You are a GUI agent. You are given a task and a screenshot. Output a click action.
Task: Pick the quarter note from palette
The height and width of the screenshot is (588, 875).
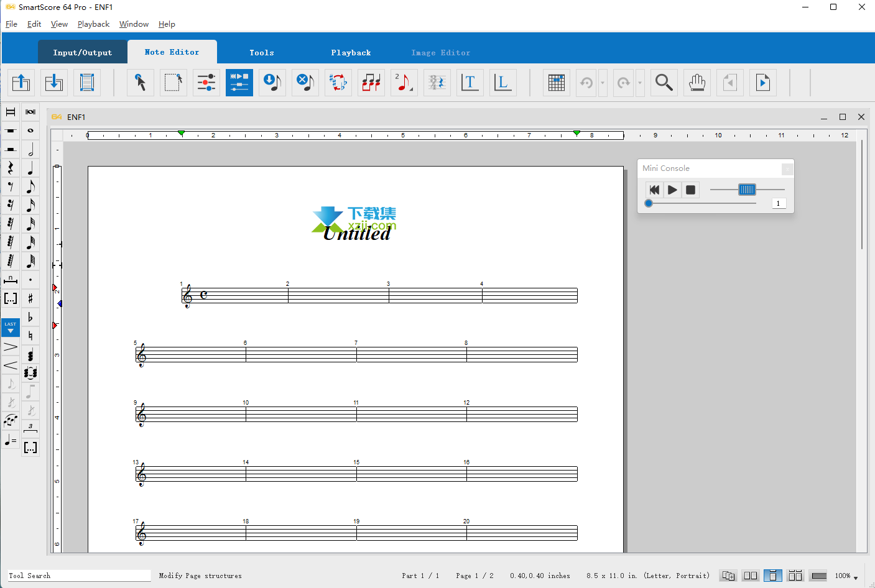point(30,168)
